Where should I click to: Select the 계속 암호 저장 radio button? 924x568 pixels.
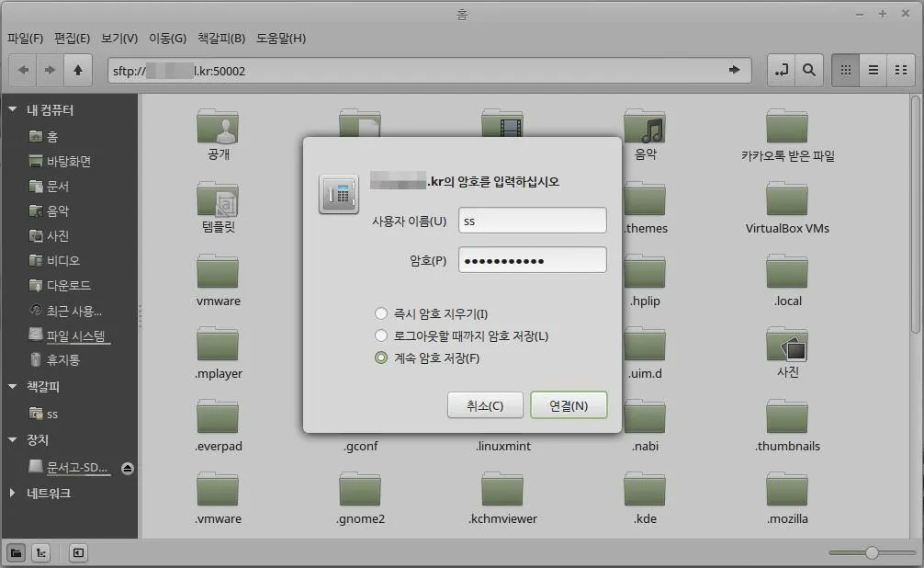[381, 358]
